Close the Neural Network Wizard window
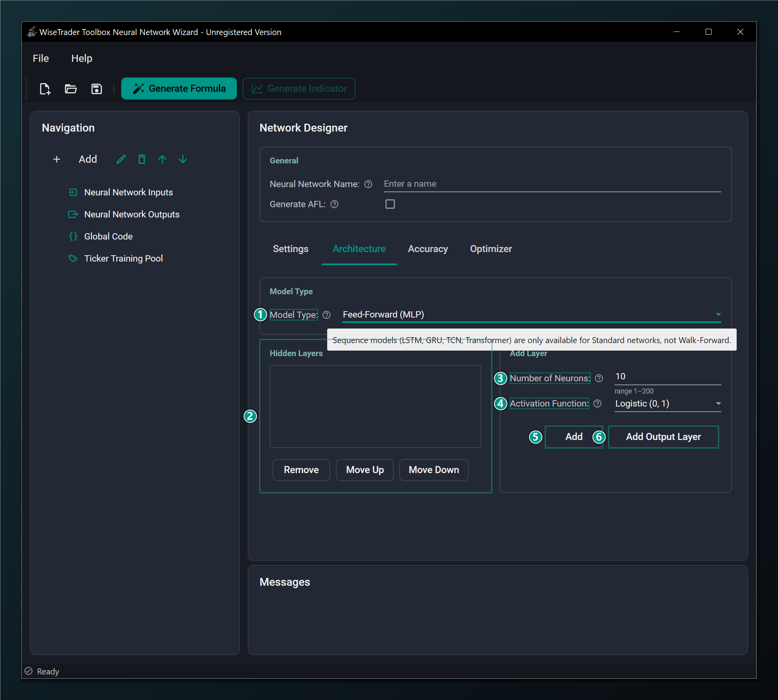The image size is (778, 700). (x=740, y=32)
